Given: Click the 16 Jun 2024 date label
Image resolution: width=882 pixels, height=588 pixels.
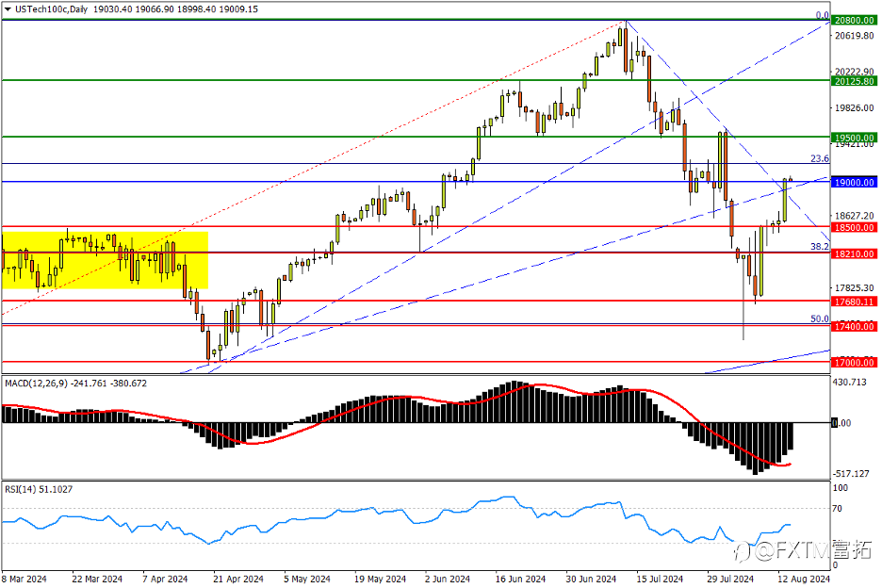Looking at the screenshot, I should coord(520,579).
